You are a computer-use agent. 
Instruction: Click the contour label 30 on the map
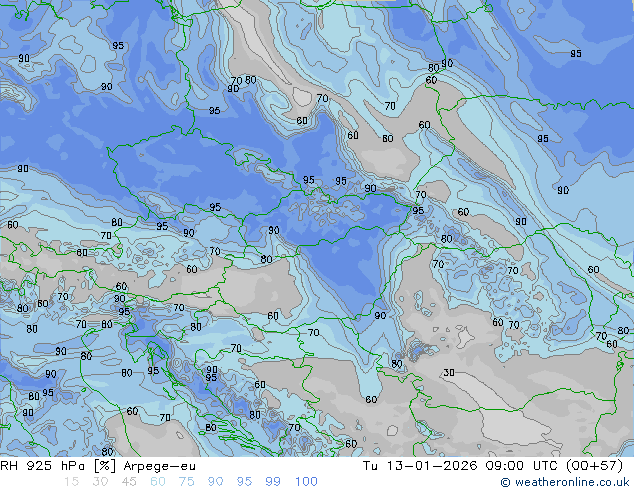click(449, 372)
